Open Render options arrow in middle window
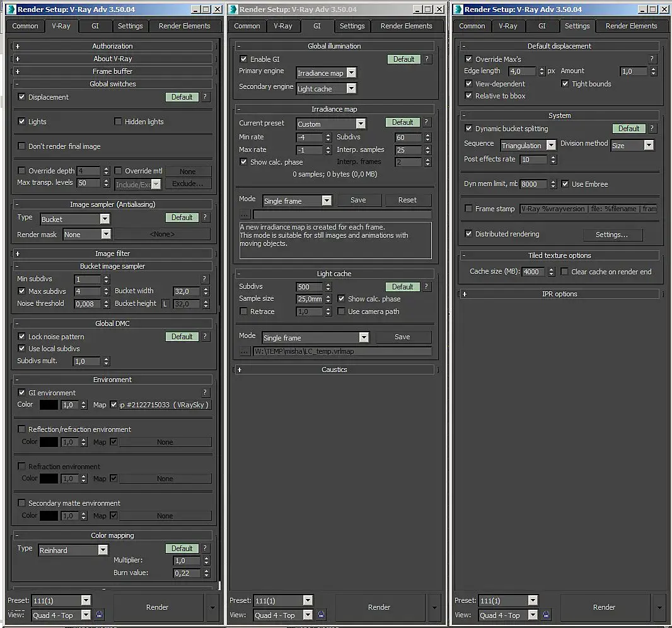This screenshot has height=628, width=672. click(x=434, y=607)
